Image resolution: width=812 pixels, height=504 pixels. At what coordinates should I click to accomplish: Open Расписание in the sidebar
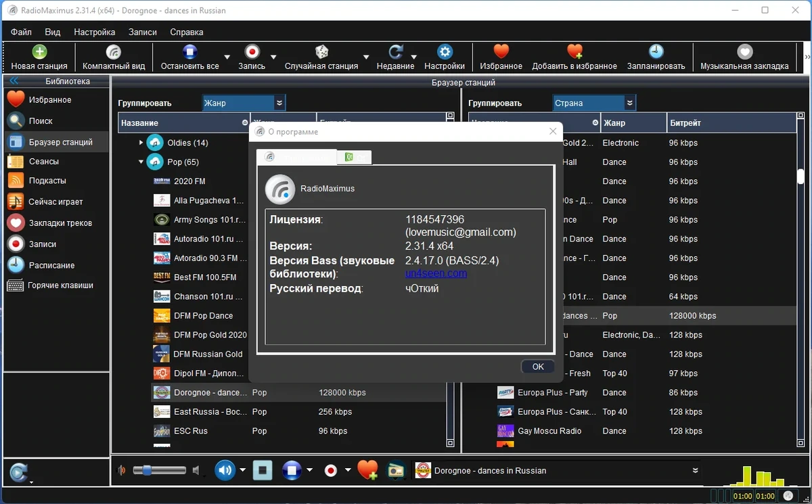click(56, 265)
